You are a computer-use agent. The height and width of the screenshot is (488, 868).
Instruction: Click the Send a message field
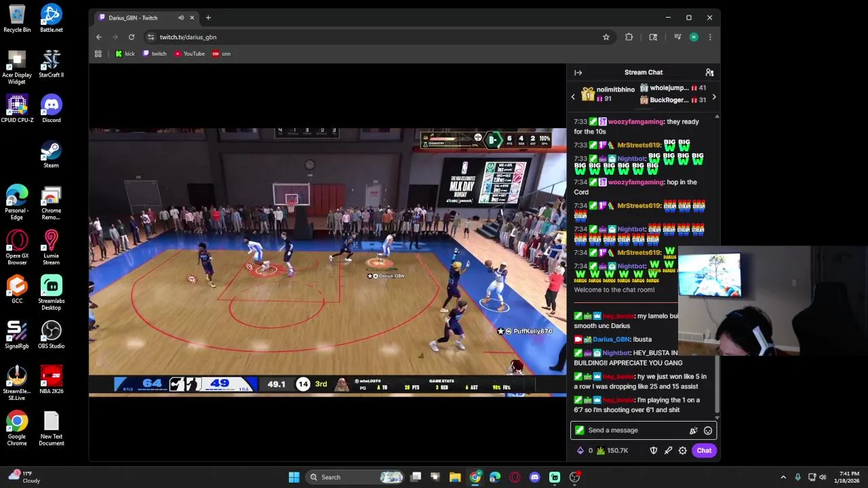tap(643, 430)
